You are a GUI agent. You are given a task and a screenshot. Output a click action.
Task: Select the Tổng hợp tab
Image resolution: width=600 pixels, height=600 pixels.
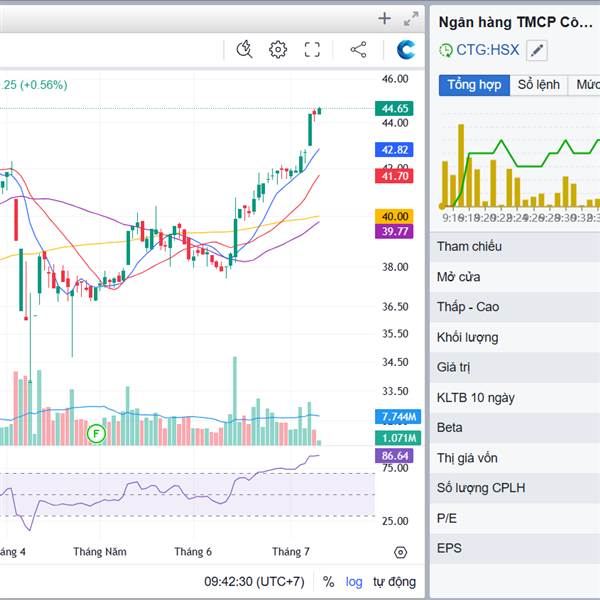pyautogui.click(x=474, y=85)
